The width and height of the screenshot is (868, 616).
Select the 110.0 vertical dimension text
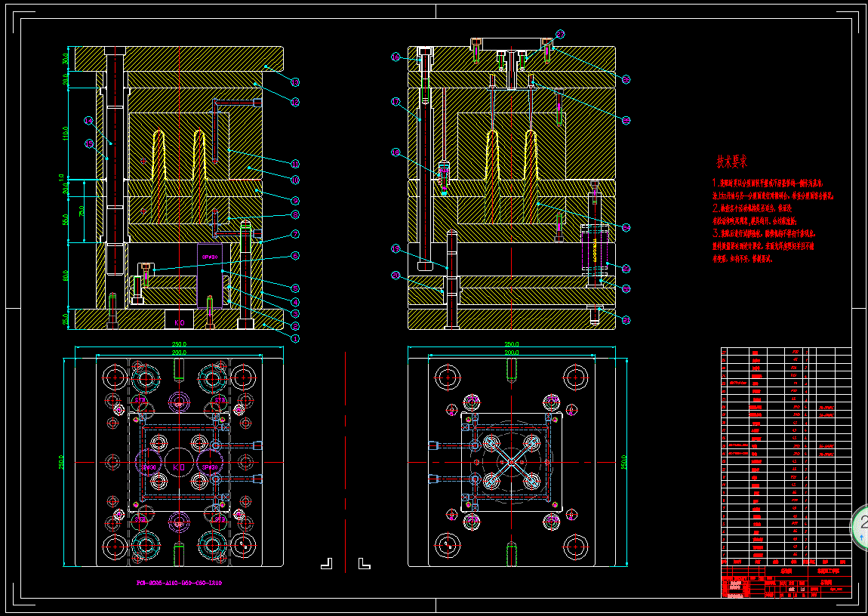click(x=65, y=133)
